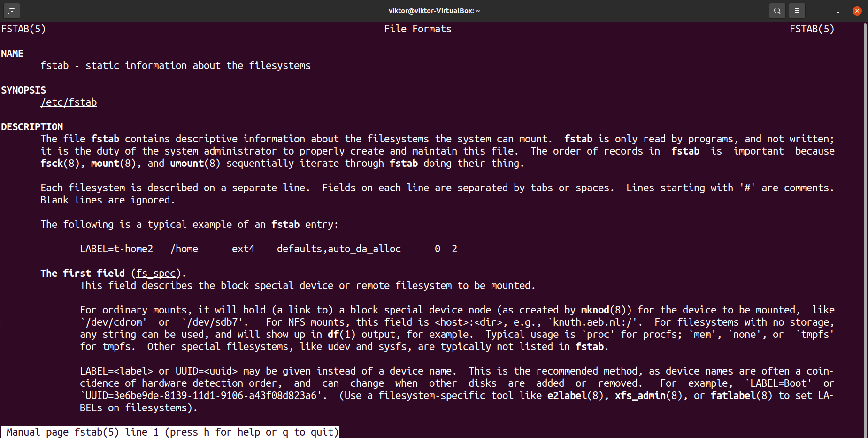Click the FSTAB(5) header on the left
868x438 pixels.
[23, 29]
